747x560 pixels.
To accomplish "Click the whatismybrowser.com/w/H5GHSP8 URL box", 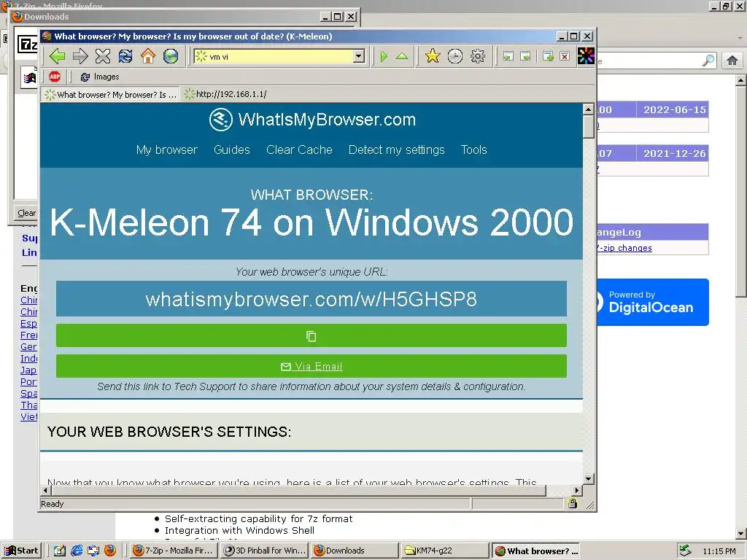I will (x=311, y=299).
